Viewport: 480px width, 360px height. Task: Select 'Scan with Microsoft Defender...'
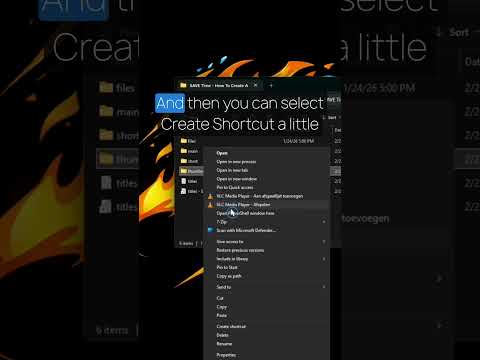click(267, 230)
